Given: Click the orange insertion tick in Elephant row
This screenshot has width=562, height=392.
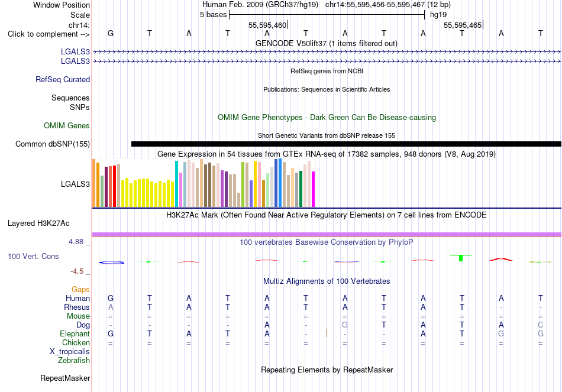Looking at the screenshot, I should click(327, 333).
